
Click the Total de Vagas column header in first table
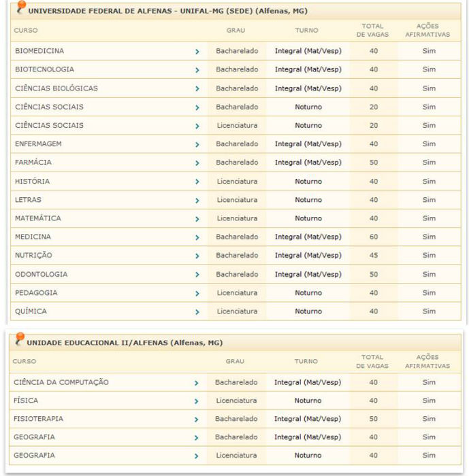[373, 31]
